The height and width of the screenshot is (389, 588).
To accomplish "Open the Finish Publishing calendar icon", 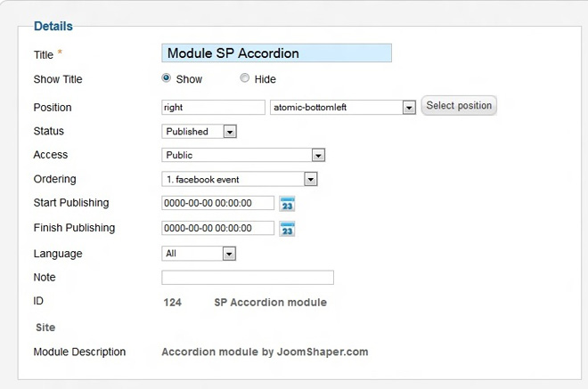I will pos(287,229).
